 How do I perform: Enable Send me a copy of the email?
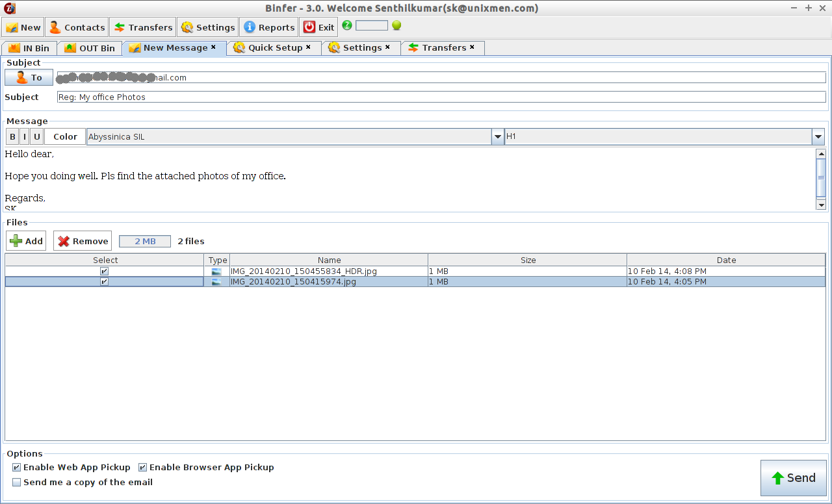tap(16, 483)
